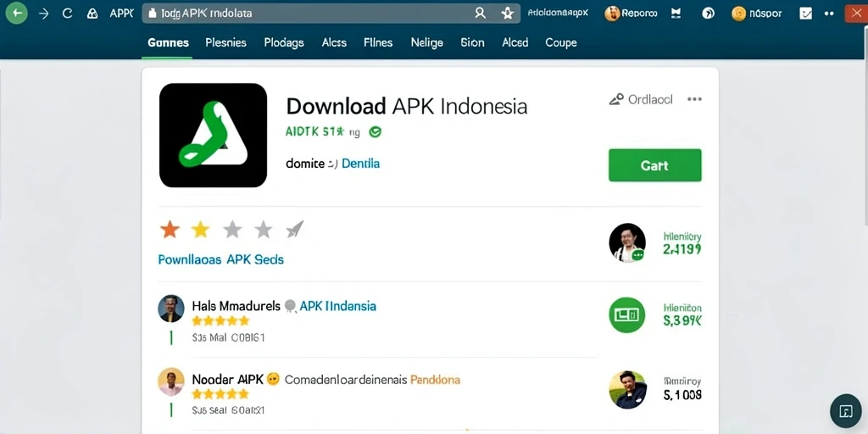Screen dimensions: 868x434
Task: Click the home icon in browser bar
Action: [92, 14]
